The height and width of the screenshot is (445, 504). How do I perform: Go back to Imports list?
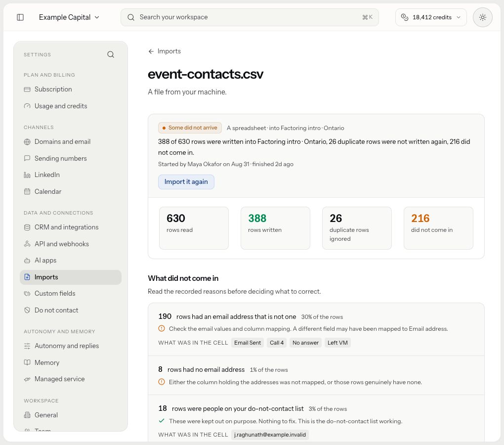pyautogui.click(x=165, y=51)
